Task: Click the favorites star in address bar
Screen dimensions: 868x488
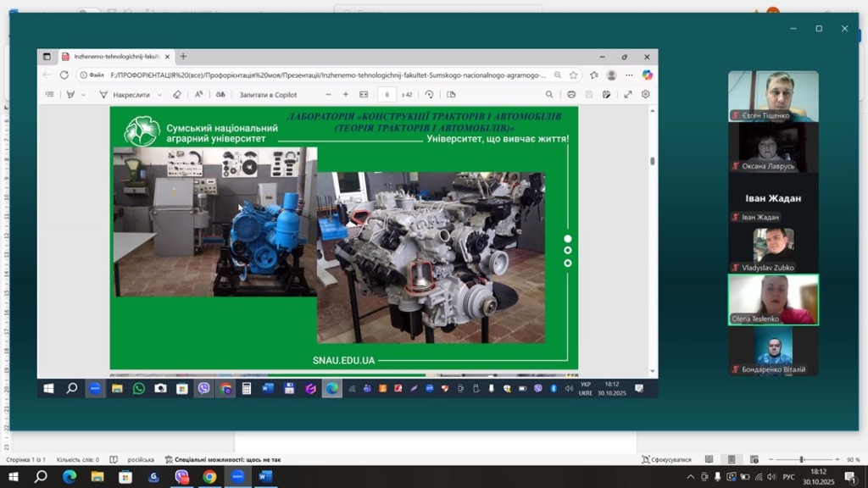Action: 574,75
